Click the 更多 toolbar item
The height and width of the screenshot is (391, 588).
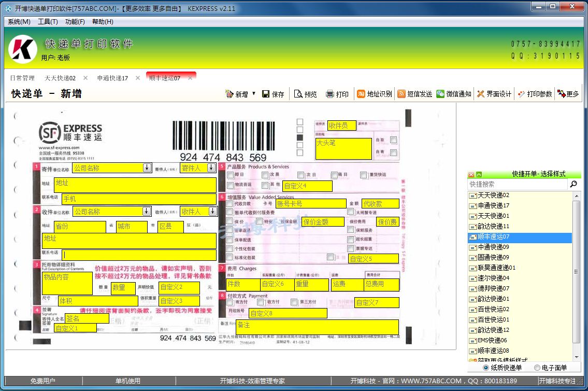568,94
